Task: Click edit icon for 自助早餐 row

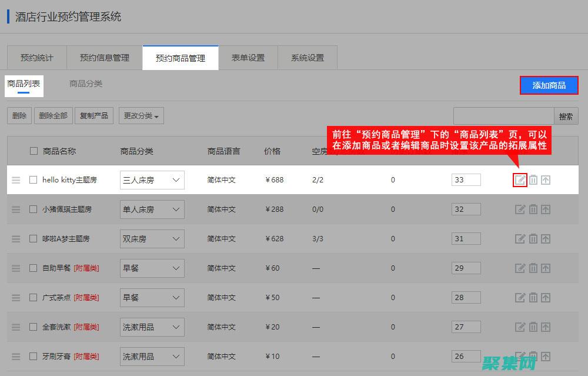Action: [520, 268]
